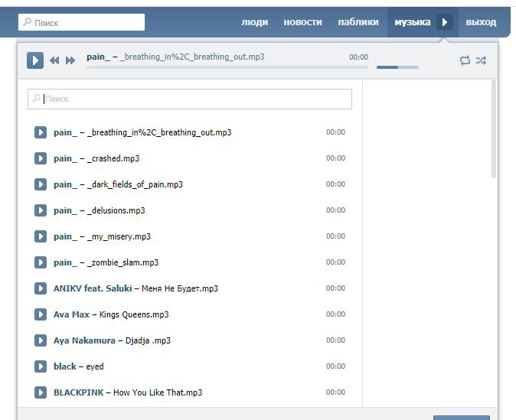
Task: Click the music list search field
Action: point(190,99)
